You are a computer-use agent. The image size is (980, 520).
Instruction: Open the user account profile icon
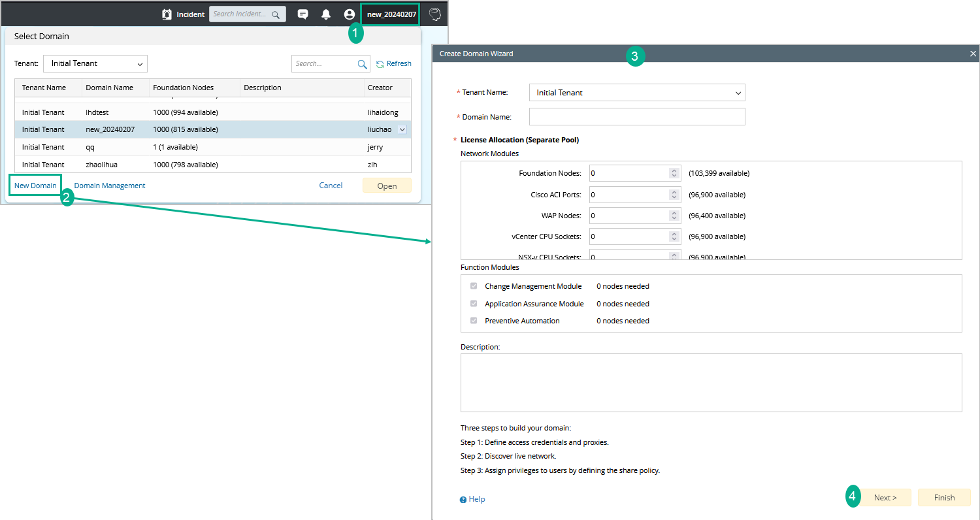349,14
